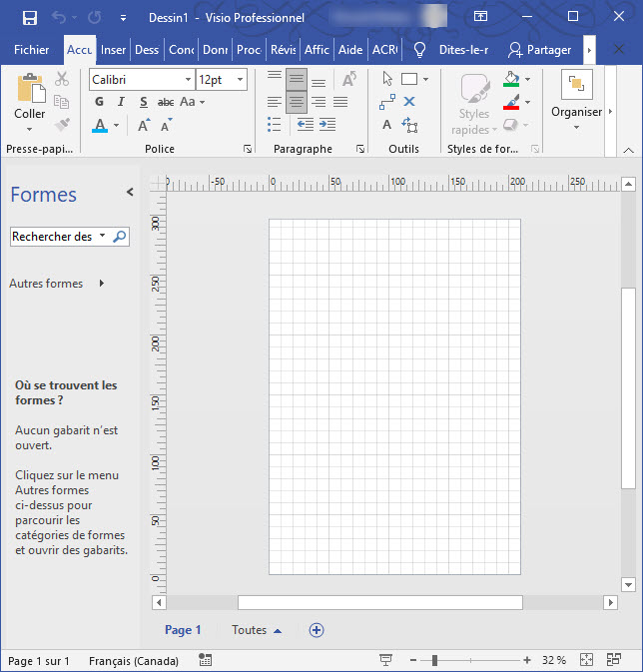Switch to the Dessin tab
The height and width of the screenshot is (672, 643).
[x=147, y=50]
